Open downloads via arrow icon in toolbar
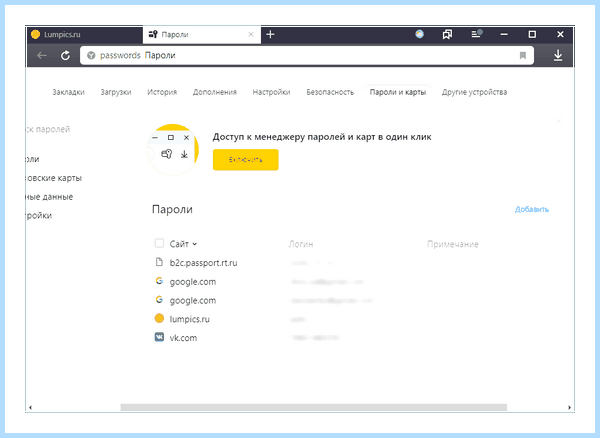600x438 pixels. click(x=558, y=55)
